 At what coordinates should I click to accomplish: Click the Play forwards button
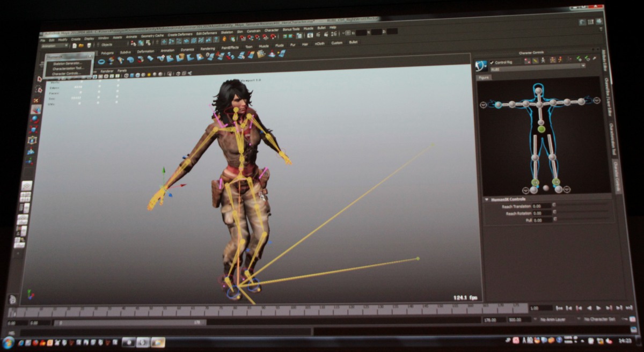pyautogui.click(x=598, y=308)
